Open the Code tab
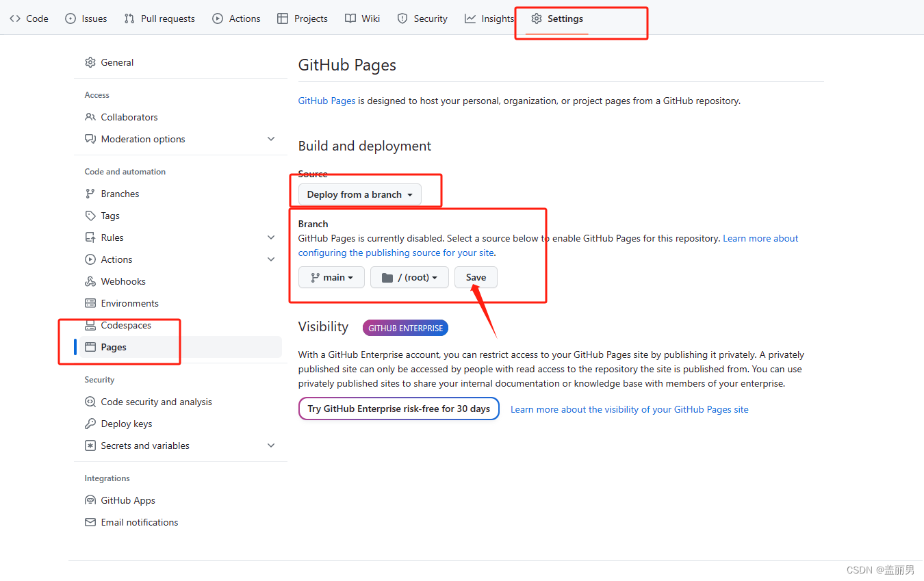This screenshot has width=924, height=581. 29,18
